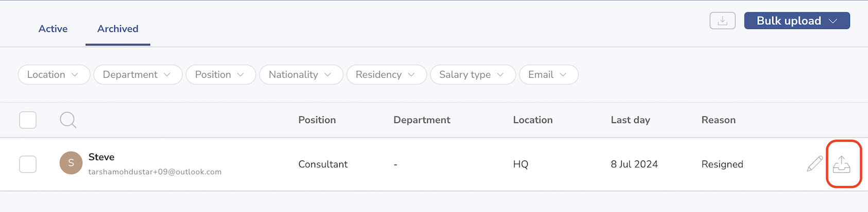Open the Residency filter dropdown
Viewport: 868px width, 212px height.
[387, 75]
